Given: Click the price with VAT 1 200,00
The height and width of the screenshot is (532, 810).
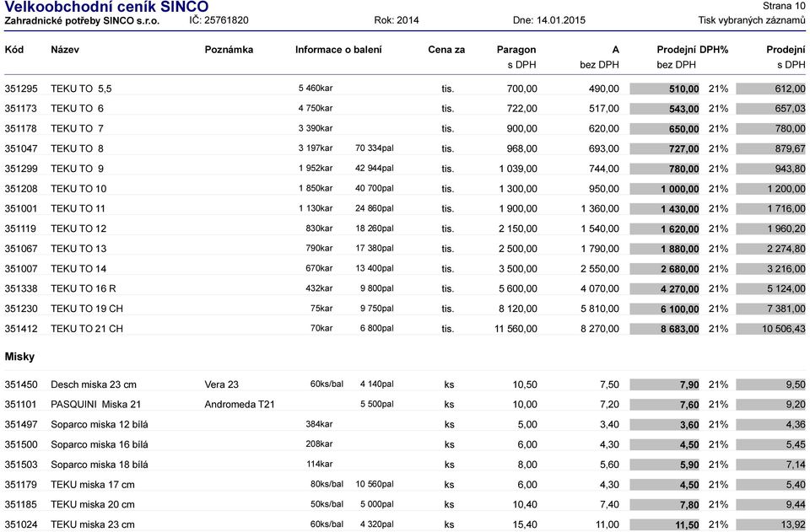Looking at the screenshot, I should [770, 189].
